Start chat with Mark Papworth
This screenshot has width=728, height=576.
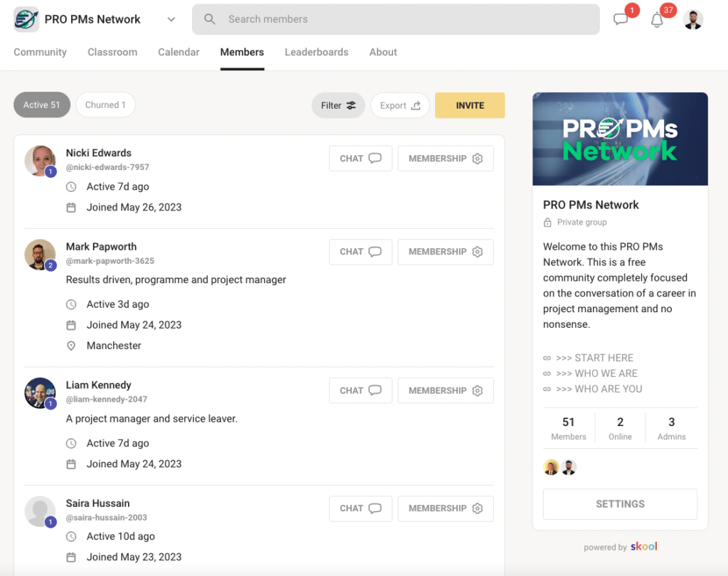(x=360, y=252)
